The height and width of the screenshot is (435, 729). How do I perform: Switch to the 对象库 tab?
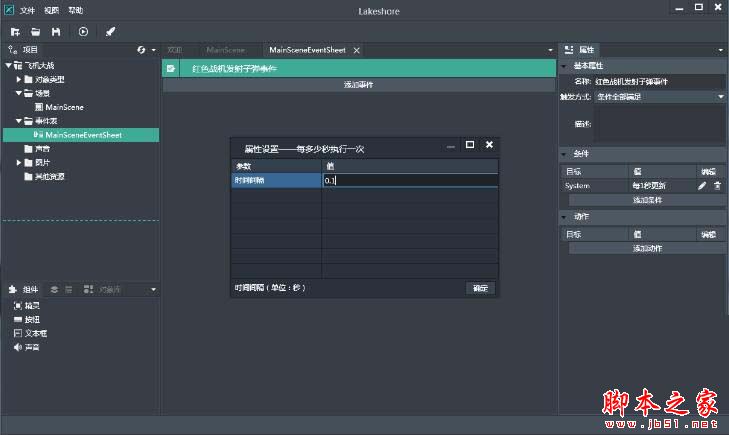103,290
